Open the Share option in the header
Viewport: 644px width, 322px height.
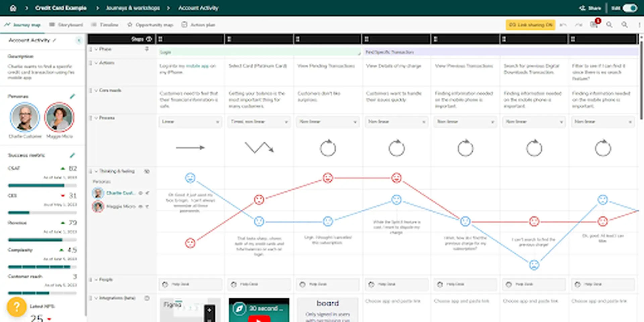(x=590, y=8)
